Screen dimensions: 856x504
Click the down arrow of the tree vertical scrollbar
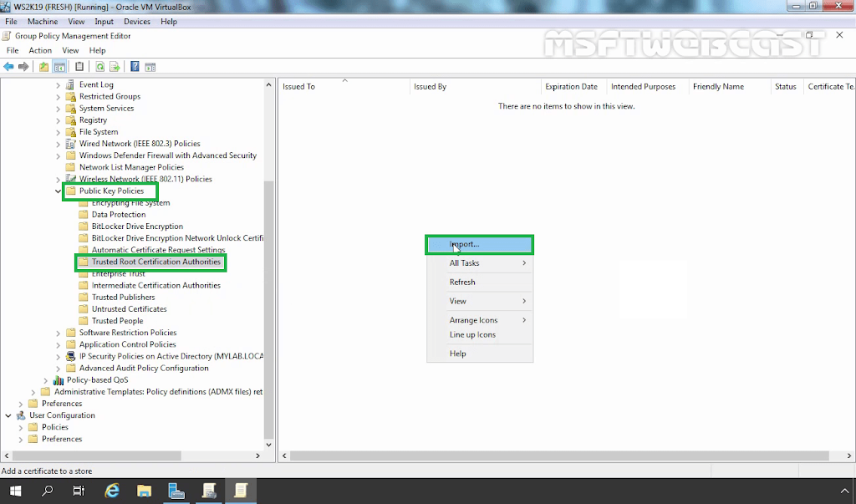(x=268, y=445)
